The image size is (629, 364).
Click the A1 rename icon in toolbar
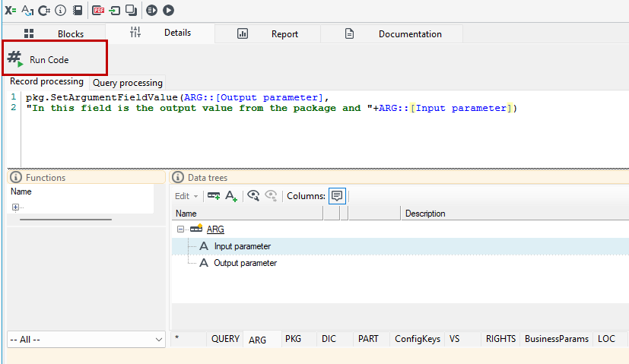point(27,10)
